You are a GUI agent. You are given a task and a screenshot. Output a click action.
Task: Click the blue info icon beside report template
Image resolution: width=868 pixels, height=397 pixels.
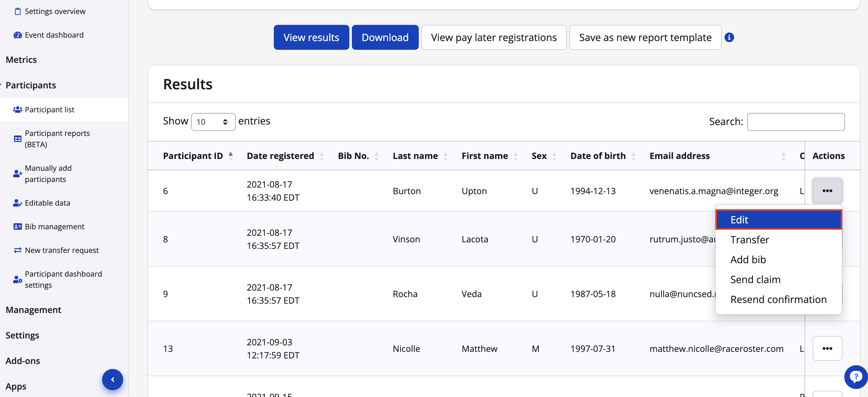click(x=729, y=37)
